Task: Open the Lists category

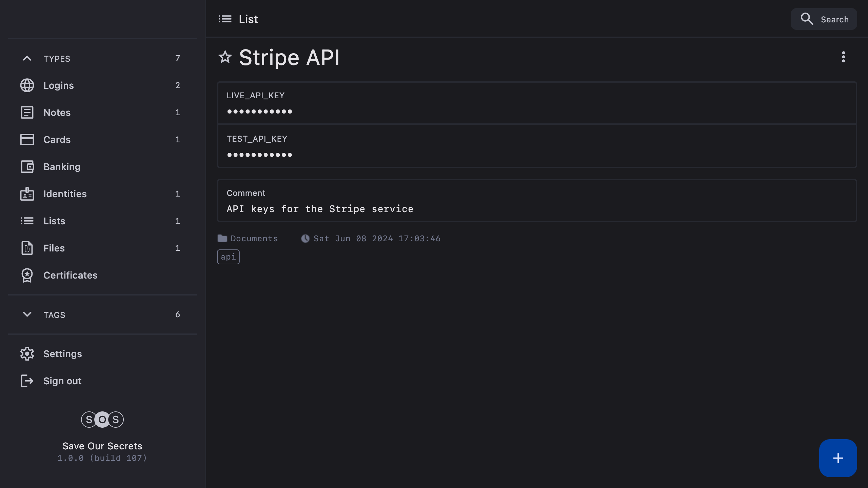Action: pos(54,221)
